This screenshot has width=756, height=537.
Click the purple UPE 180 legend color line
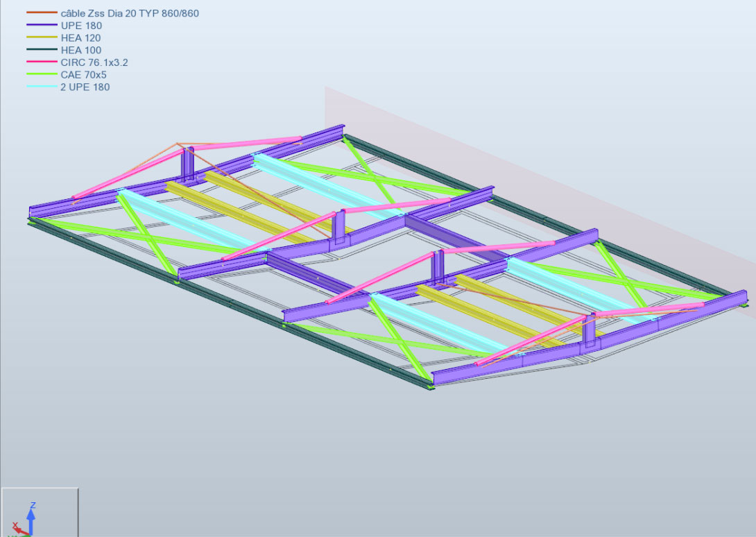[x=42, y=25]
